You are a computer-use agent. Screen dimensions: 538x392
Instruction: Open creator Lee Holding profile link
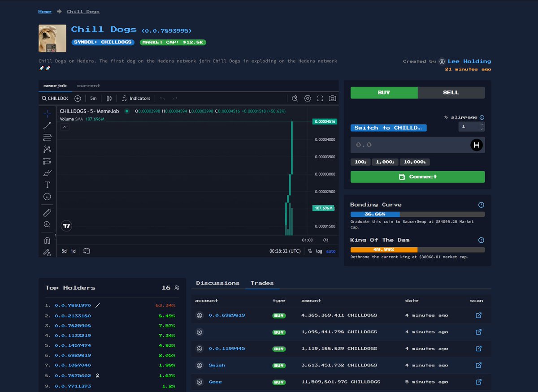pyautogui.click(x=469, y=61)
